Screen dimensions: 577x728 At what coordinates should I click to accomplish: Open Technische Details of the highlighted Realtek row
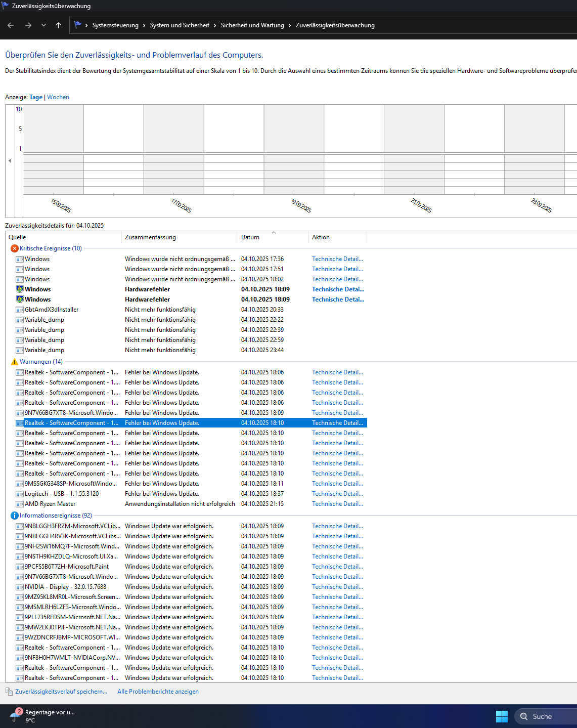click(x=337, y=423)
